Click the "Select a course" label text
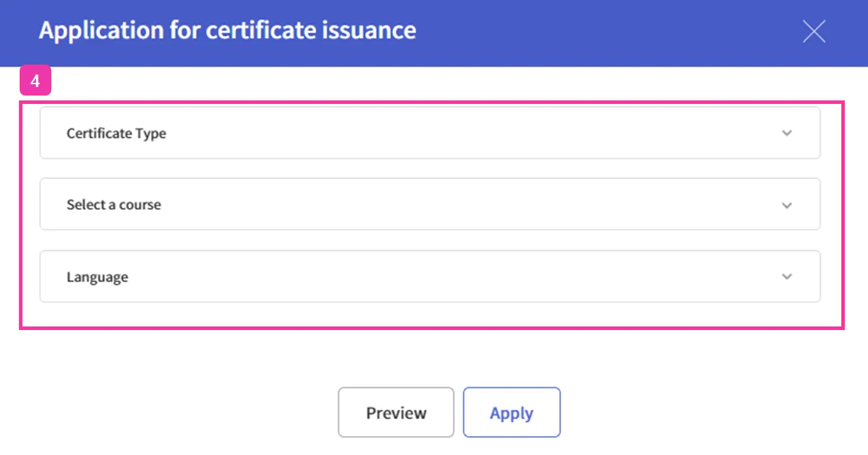Viewport: 868px width, 455px height. point(114,205)
